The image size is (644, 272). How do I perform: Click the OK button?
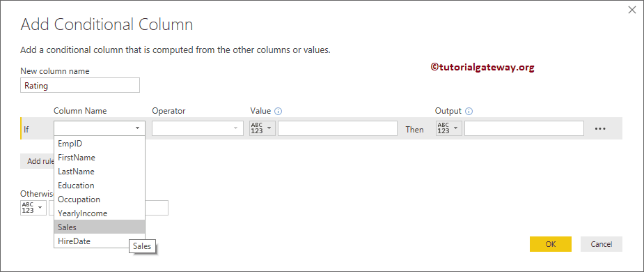[550, 244]
